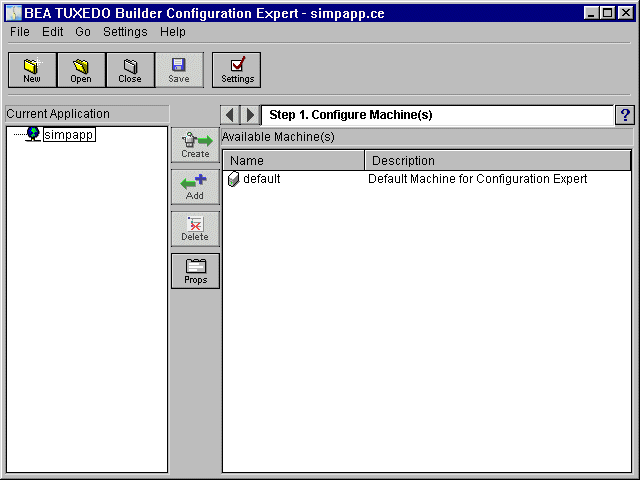Viewport: 640px width, 480px height.
Task: Click the Delete button with red X
Action: [x=196, y=229]
